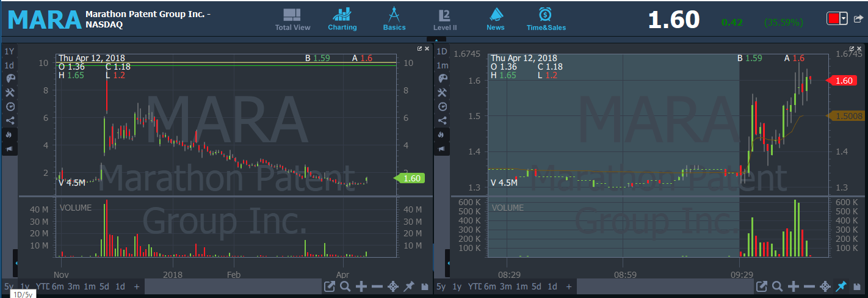The height and width of the screenshot is (298, 868).
Task: Click the clock/gauge icon on left chart
Action: (x=10, y=106)
